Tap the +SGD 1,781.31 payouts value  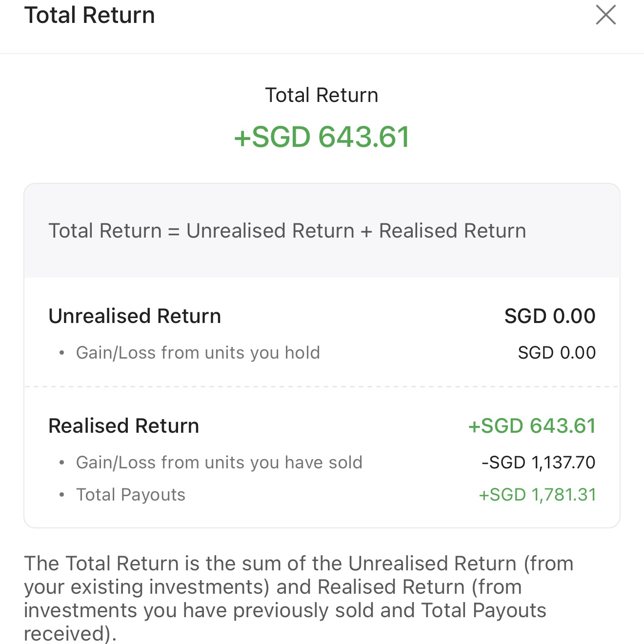pyautogui.click(x=537, y=495)
